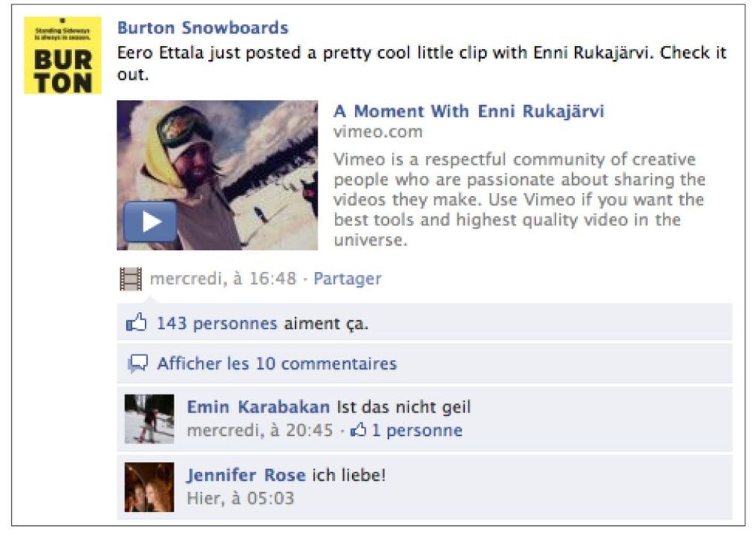756x538 pixels.
Task: View '1 personne' who liked Emin's comment
Action: coord(417,430)
